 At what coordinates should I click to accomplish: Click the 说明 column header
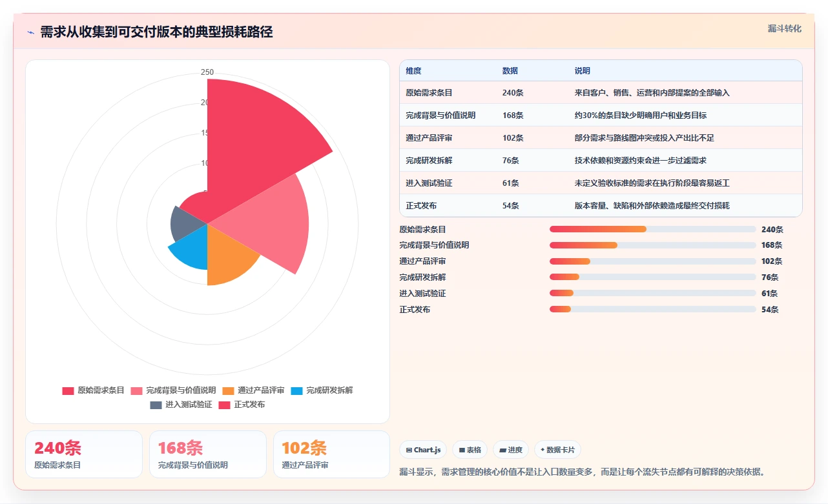pos(583,71)
